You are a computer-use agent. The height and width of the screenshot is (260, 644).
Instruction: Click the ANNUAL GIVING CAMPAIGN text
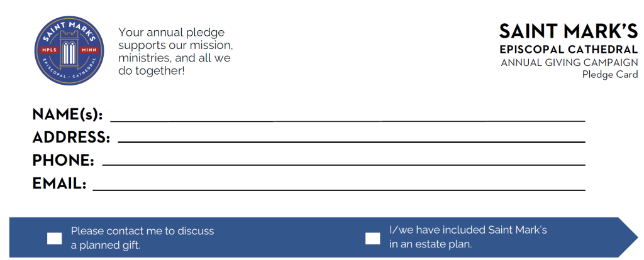point(569,62)
